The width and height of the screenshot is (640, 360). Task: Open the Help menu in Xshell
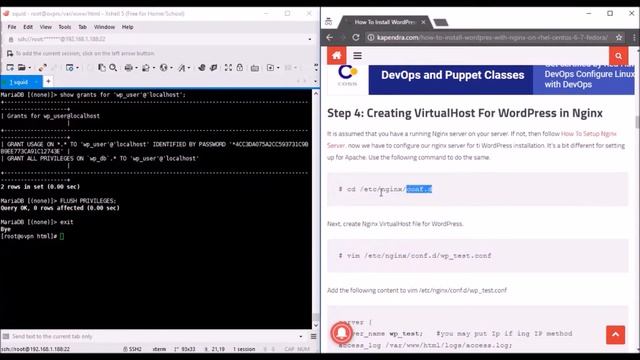[x=127, y=27]
